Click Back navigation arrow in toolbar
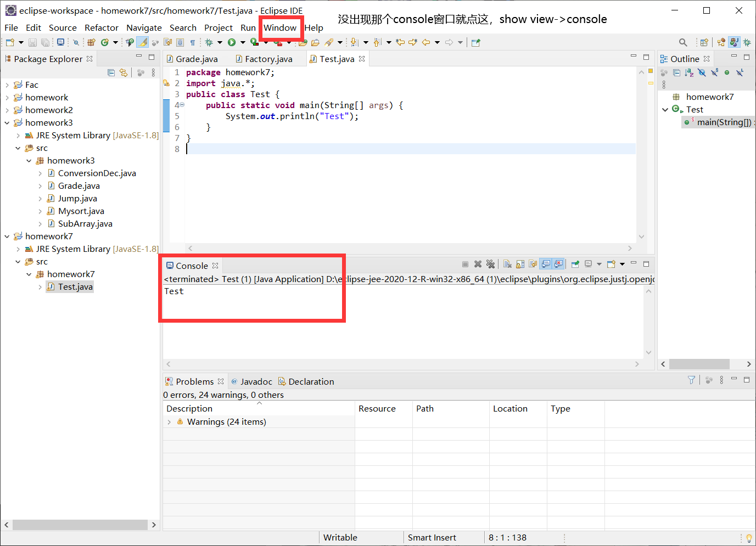 pyautogui.click(x=426, y=42)
